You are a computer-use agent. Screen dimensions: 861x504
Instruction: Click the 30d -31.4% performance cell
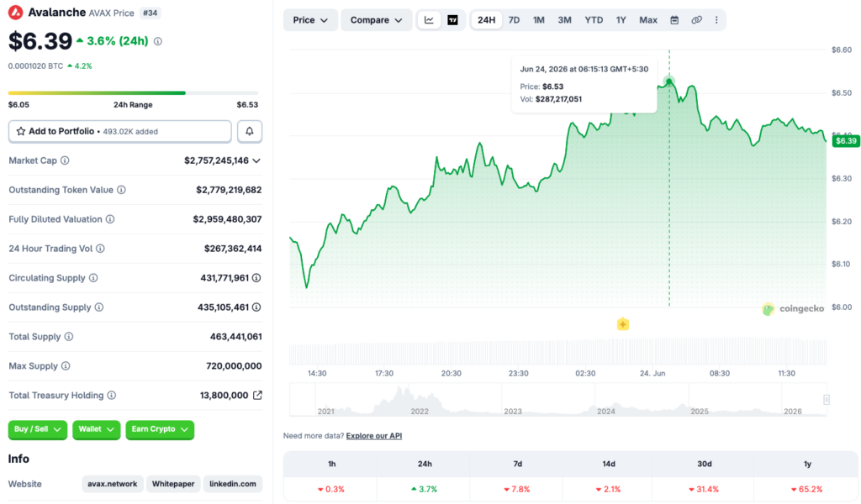(x=704, y=489)
